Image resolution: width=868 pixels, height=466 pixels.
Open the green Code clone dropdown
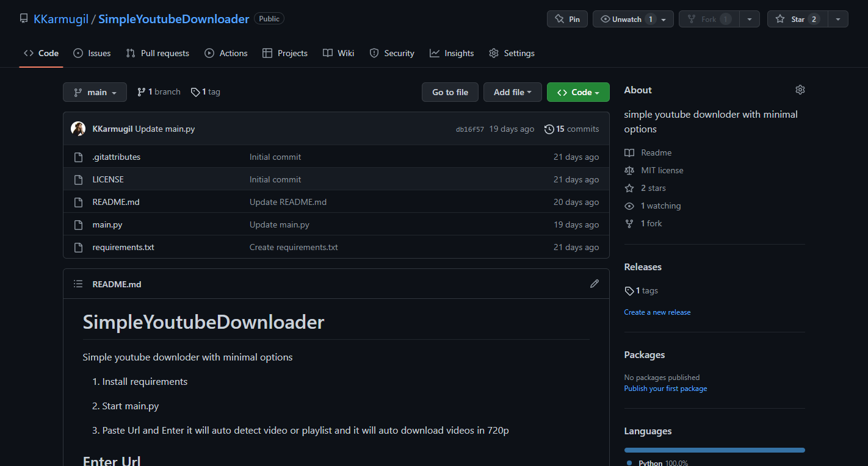pyautogui.click(x=578, y=92)
